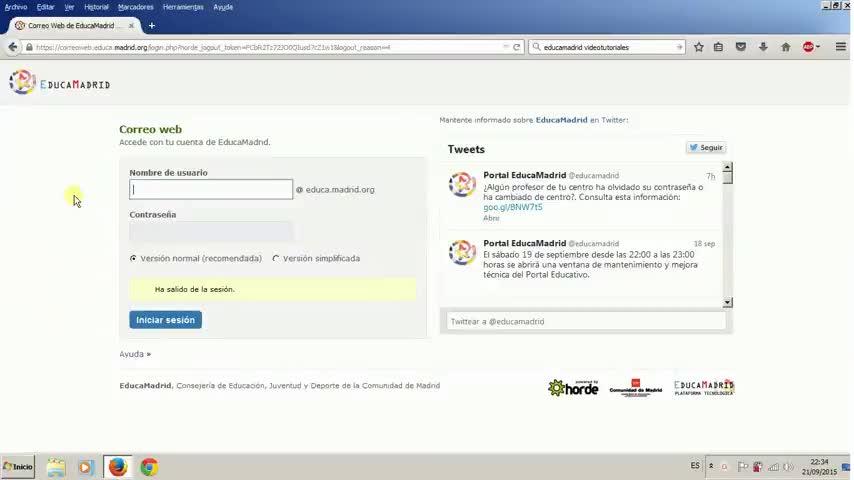854x480 pixels.
Task: Open the bookmarks list icon
Action: coord(718,47)
